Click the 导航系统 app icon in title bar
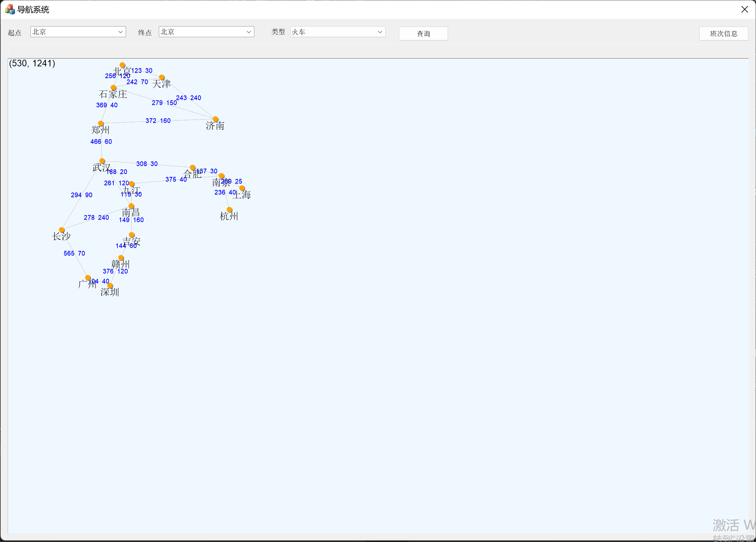 point(10,9)
